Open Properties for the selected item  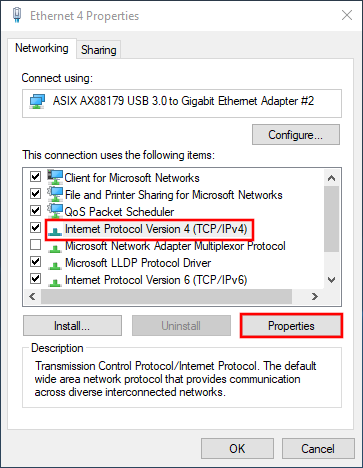point(291,326)
